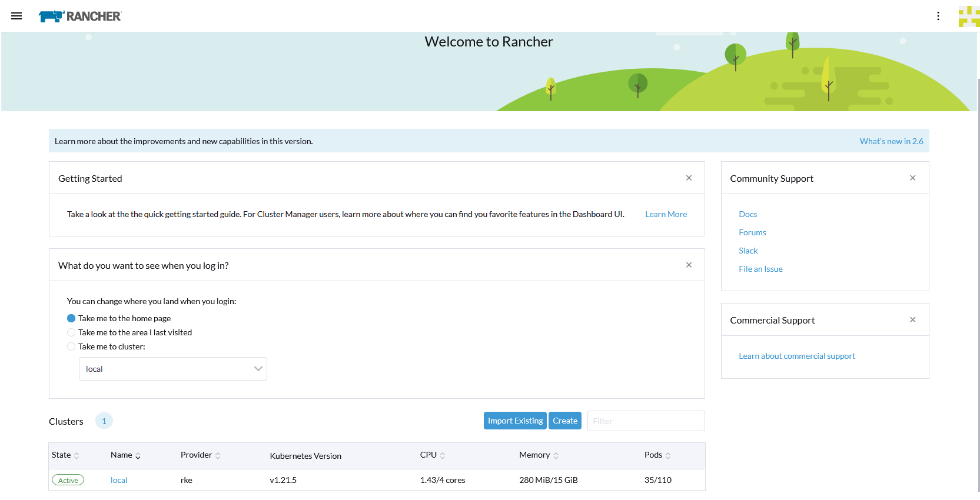Open the local cluster link
The height and width of the screenshot is (500, 980).
click(x=119, y=480)
